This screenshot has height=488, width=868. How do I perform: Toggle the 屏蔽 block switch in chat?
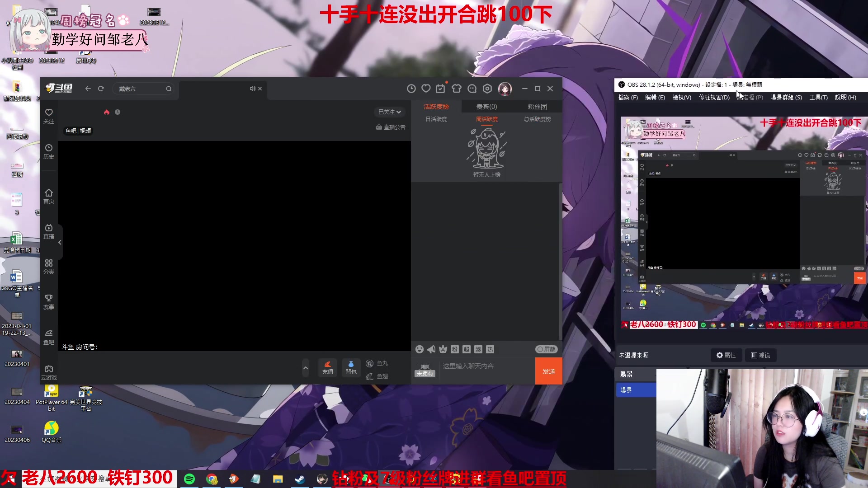click(547, 349)
